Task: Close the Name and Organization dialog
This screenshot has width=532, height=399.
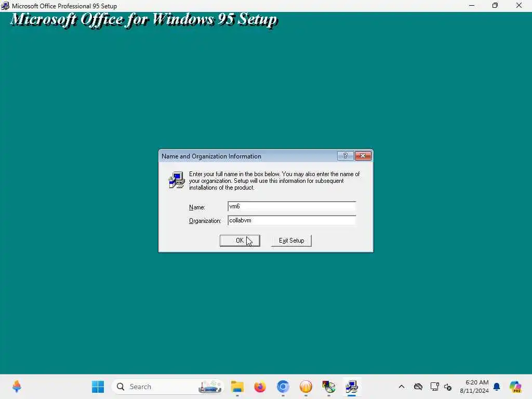Action: click(x=363, y=156)
